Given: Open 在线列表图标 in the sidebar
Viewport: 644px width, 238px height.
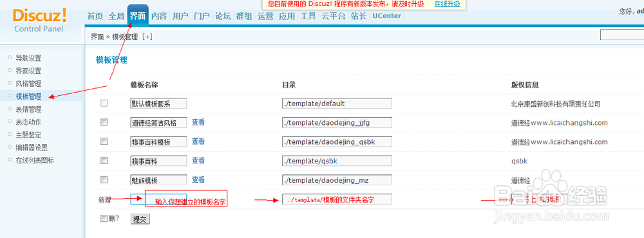Looking at the screenshot, I should pyautogui.click(x=35, y=160).
